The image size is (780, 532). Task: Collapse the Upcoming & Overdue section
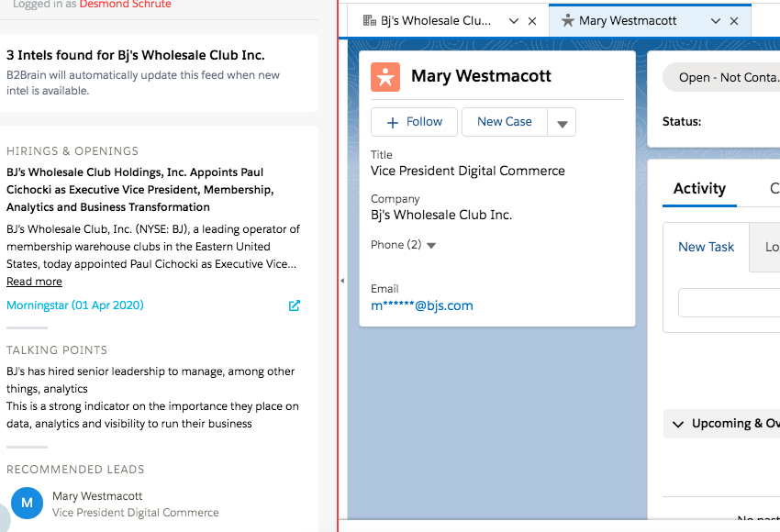point(677,424)
